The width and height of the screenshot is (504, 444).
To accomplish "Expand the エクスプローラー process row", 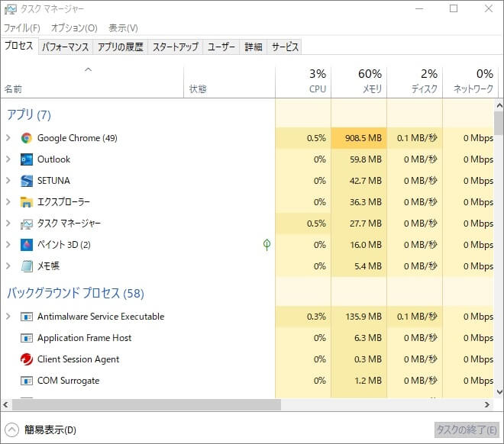I will [8, 202].
